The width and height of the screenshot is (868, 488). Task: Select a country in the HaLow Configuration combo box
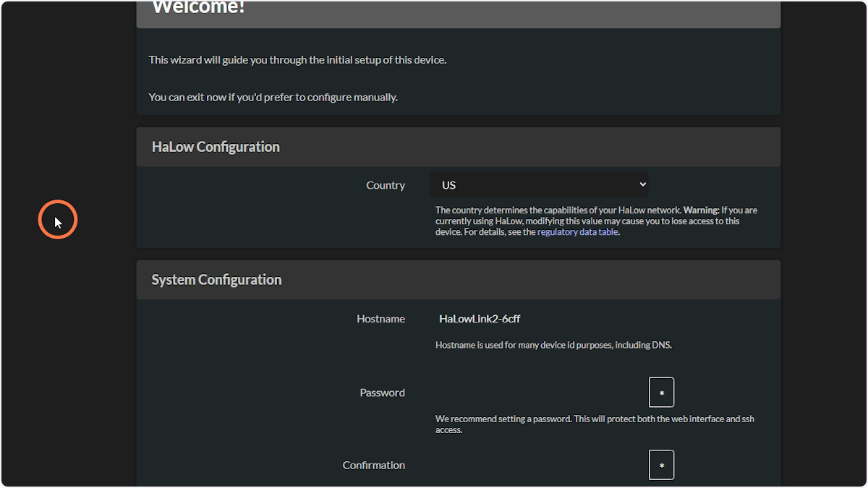[539, 184]
